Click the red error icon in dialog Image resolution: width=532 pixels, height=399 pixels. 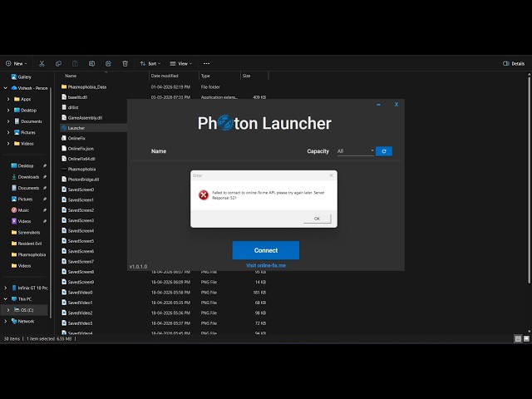pos(203,195)
